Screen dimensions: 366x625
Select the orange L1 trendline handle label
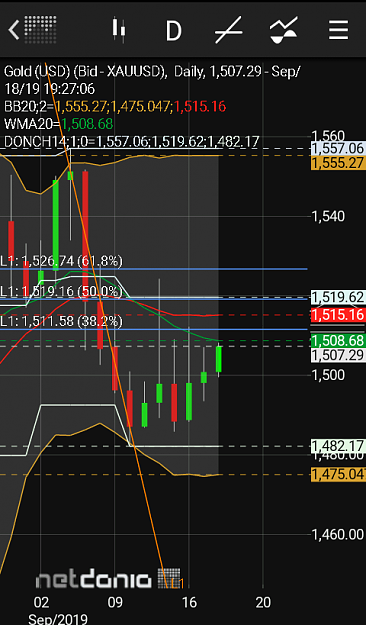coord(177,584)
